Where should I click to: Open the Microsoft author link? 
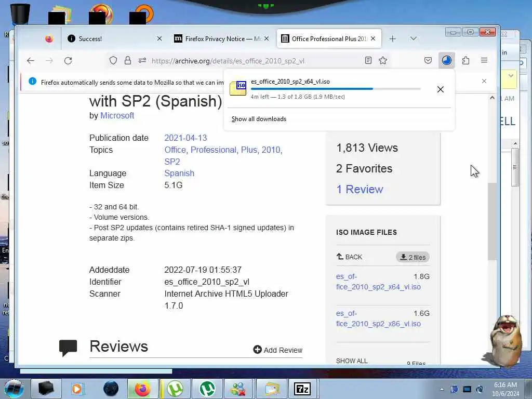[x=117, y=115]
